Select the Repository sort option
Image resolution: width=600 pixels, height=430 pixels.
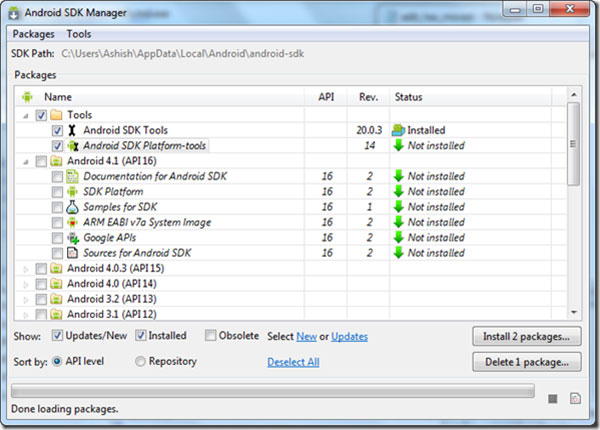[x=140, y=361]
